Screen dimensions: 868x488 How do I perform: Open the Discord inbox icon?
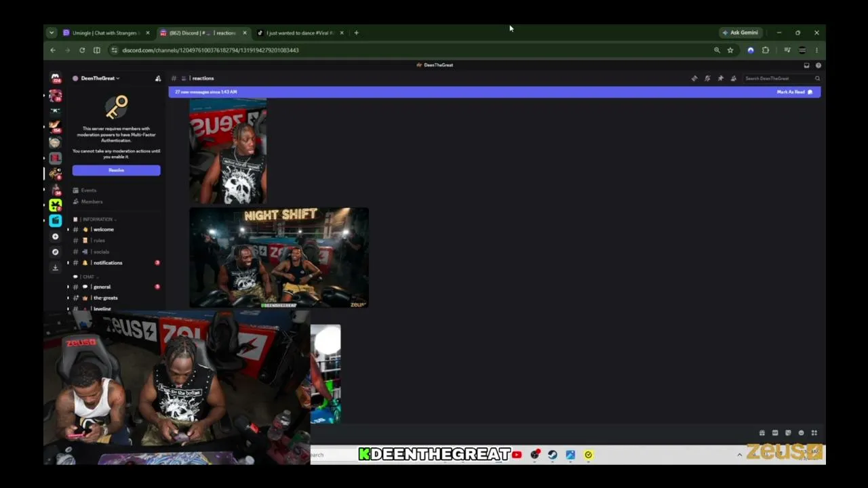coord(806,65)
